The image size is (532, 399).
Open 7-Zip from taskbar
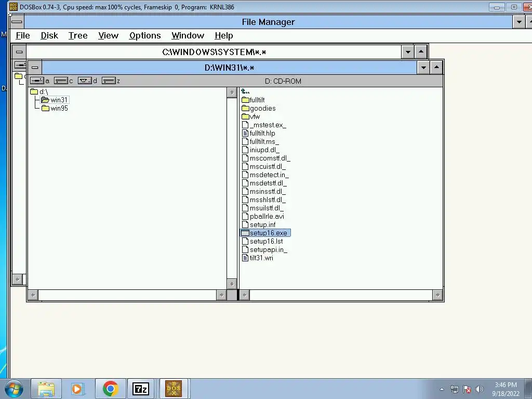click(141, 389)
